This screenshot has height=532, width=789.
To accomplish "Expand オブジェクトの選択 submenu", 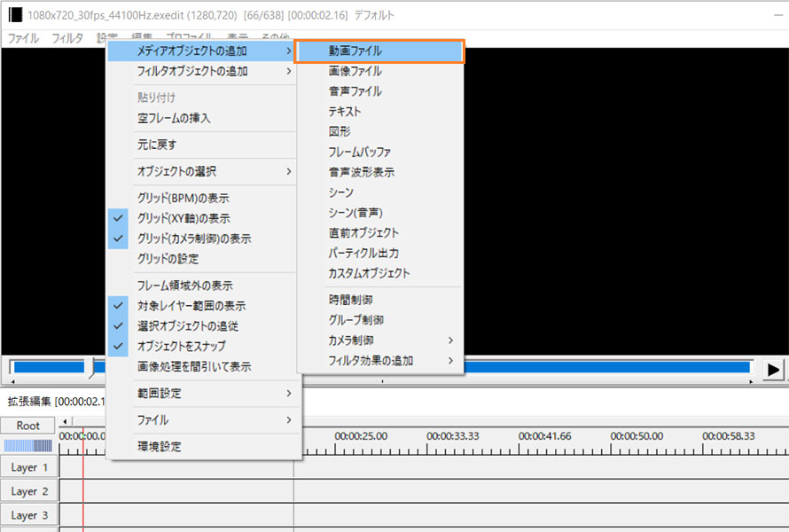I will pyautogui.click(x=201, y=171).
